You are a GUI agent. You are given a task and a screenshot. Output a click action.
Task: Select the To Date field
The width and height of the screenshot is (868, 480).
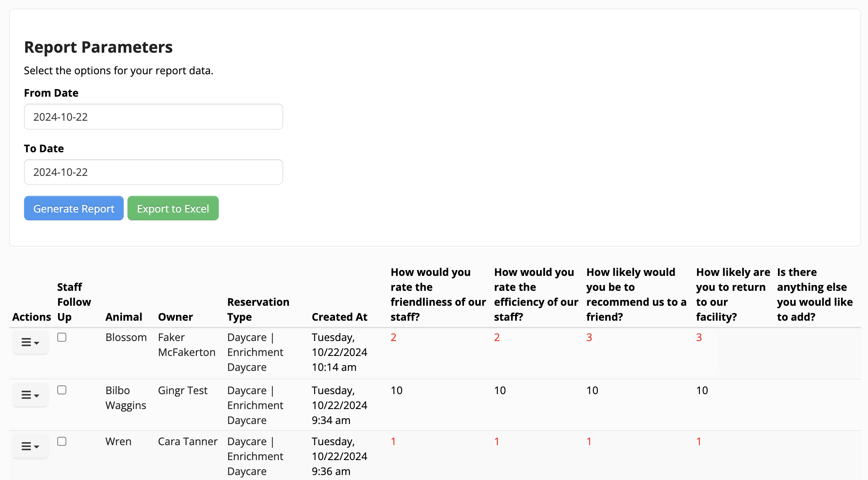153,172
